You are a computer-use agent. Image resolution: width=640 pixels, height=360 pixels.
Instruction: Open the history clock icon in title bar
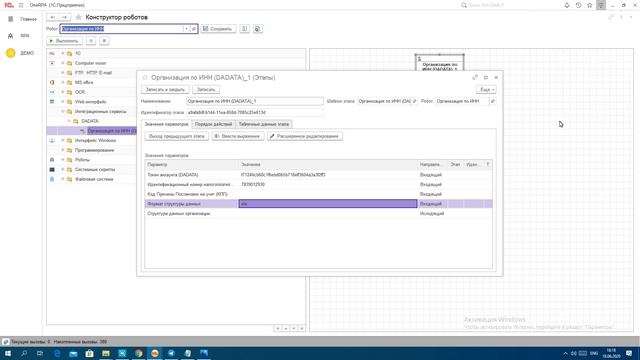tap(578, 5)
